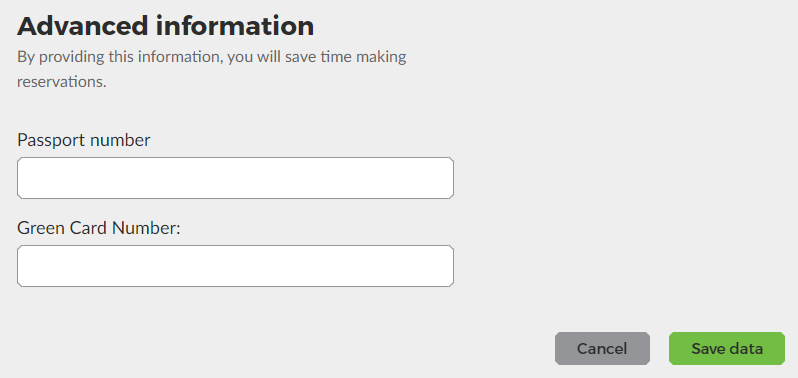This screenshot has width=798, height=378.
Task: Select the Green Card Number label
Action: 99,228
